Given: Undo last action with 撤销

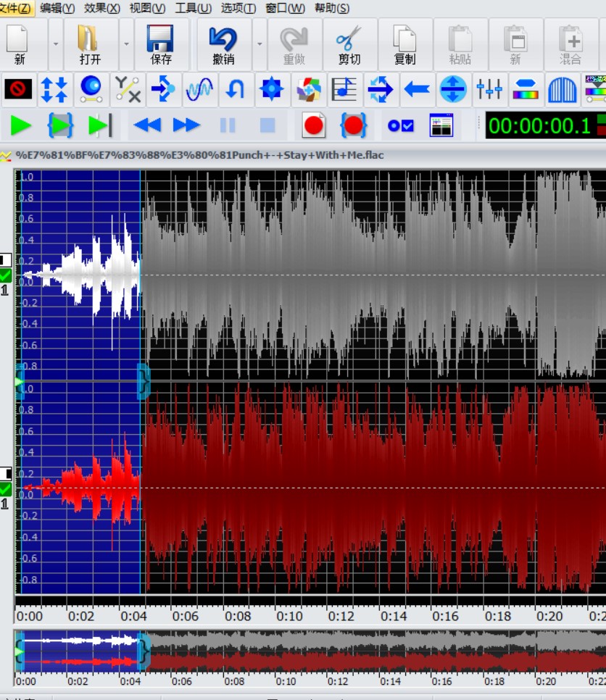Looking at the screenshot, I should click(x=223, y=45).
